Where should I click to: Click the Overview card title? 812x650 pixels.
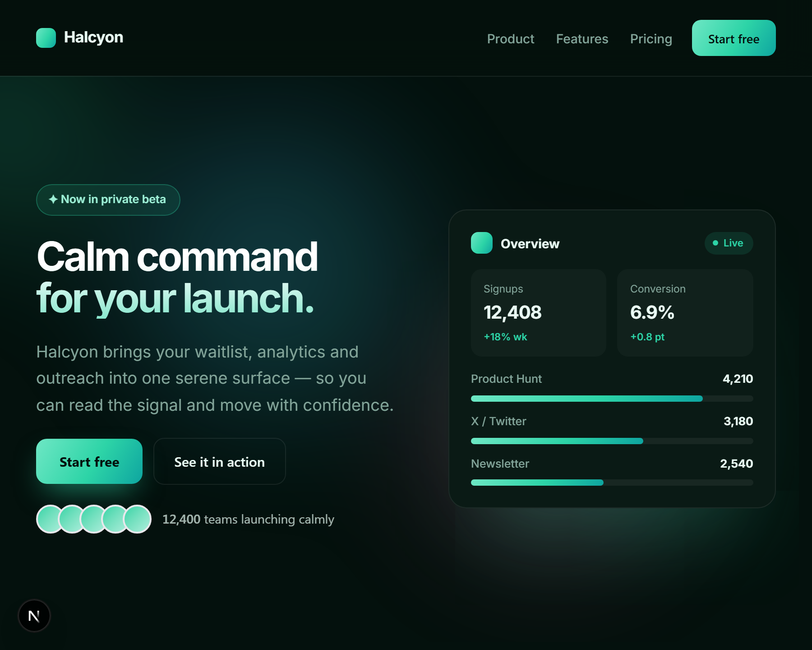click(x=530, y=244)
